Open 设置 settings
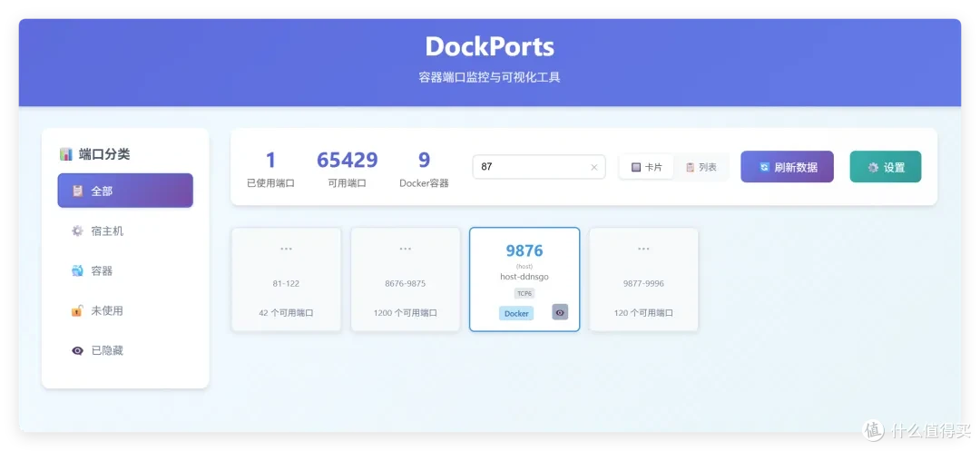980x451 pixels. pyautogui.click(x=885, y=167)
